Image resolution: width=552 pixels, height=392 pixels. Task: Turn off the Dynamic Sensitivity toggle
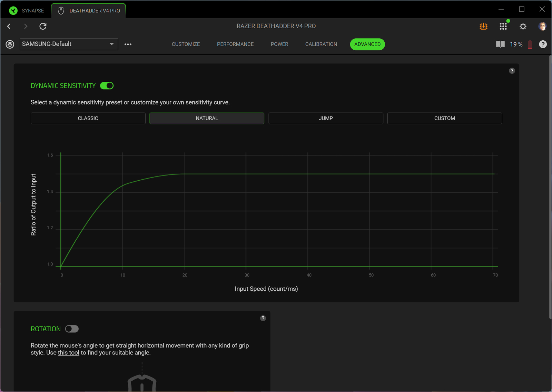pyautogui.click(x=107, y=86)
